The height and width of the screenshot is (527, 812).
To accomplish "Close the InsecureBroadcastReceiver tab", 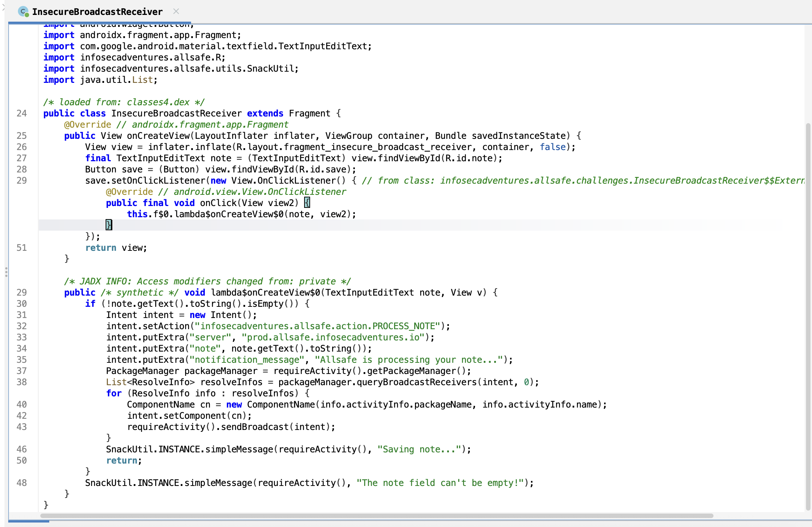I will pos(176,12).
